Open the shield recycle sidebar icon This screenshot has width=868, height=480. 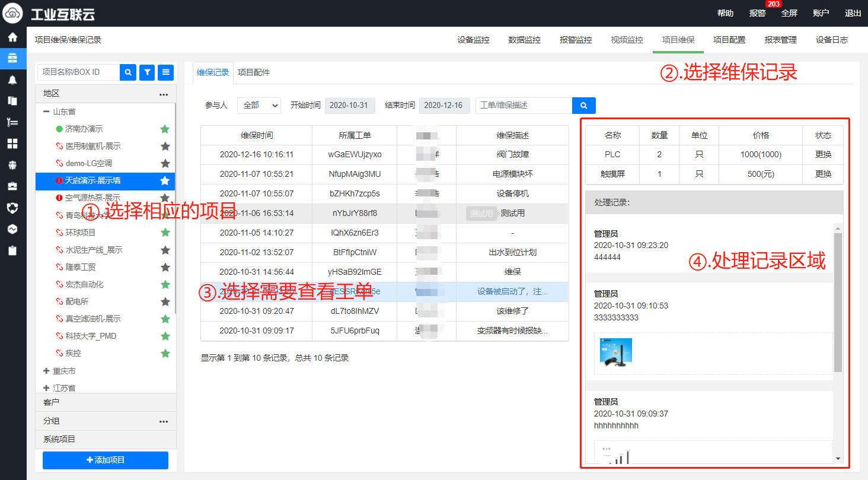pos(12,208)
